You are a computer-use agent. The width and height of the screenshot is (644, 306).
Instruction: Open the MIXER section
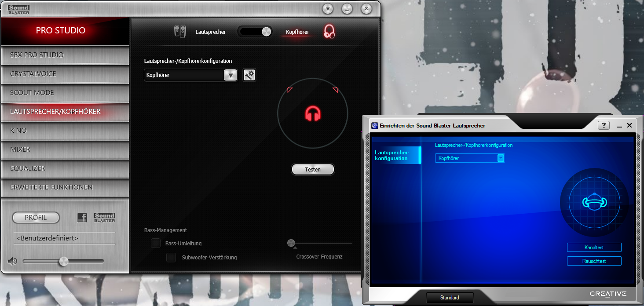[x=65, y=149]
